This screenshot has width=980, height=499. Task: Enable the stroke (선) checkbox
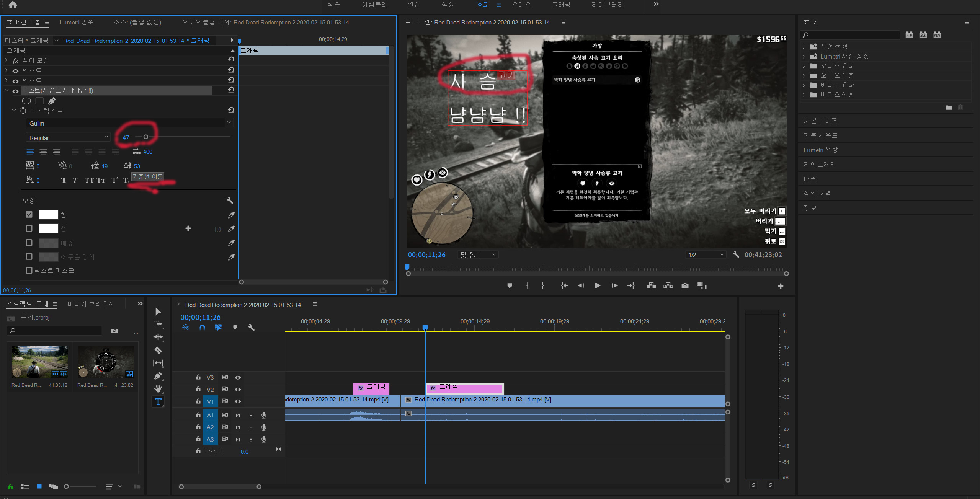click(x=29, y=228)
